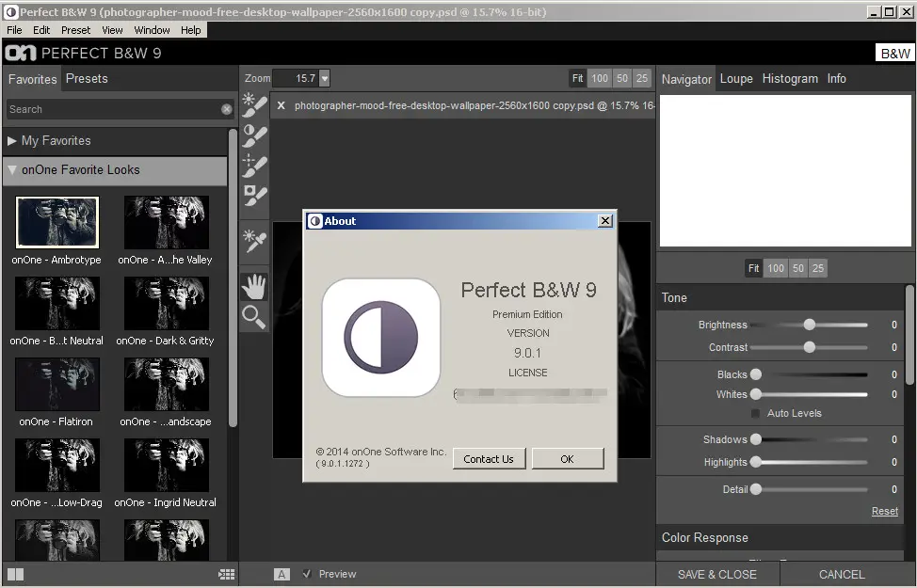Open grid browser view of presets
The height and width of the screenshot is (588, 917).
pyautogui.click(x=226, y=574)
